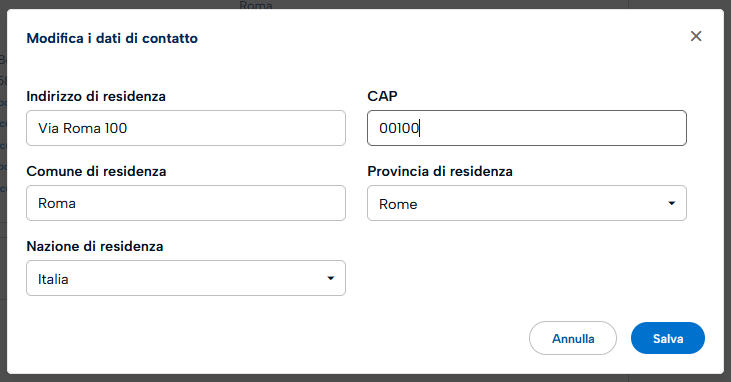Focus the Indirizzo di residenza input field
This screenshot has width=731, height=382.
pyautogui.click(x=186, y=128)
